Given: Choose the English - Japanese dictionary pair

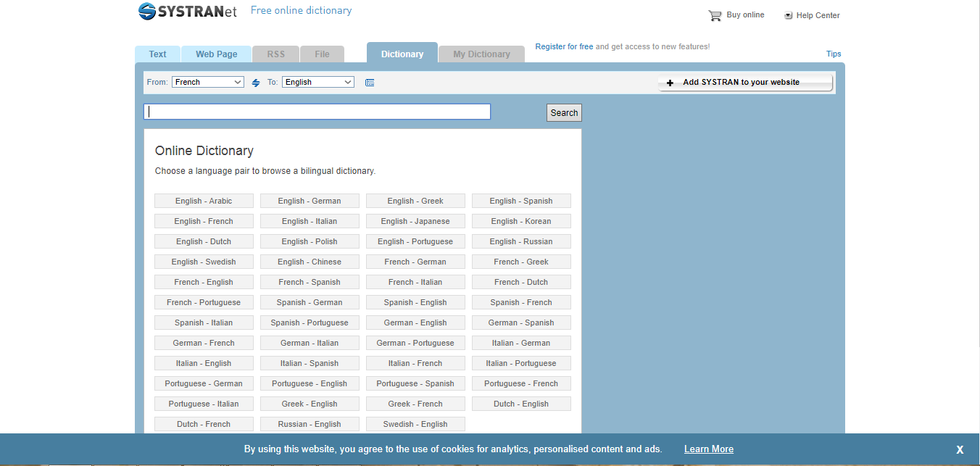Looking at the screenshot, I should tap(415, 221).
